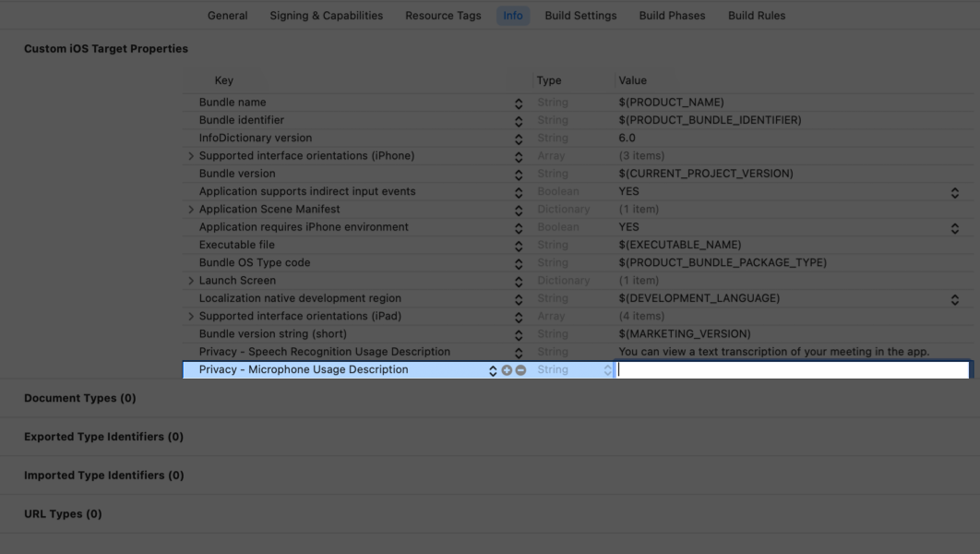Expand Supported interface orientations (iPhone)

191,155
